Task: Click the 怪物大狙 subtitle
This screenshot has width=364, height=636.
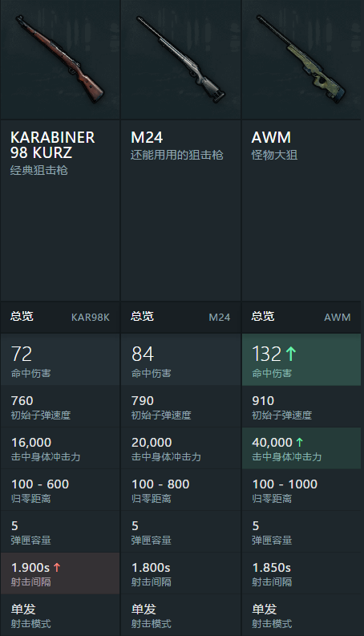Action: click(x=274, y=155)
